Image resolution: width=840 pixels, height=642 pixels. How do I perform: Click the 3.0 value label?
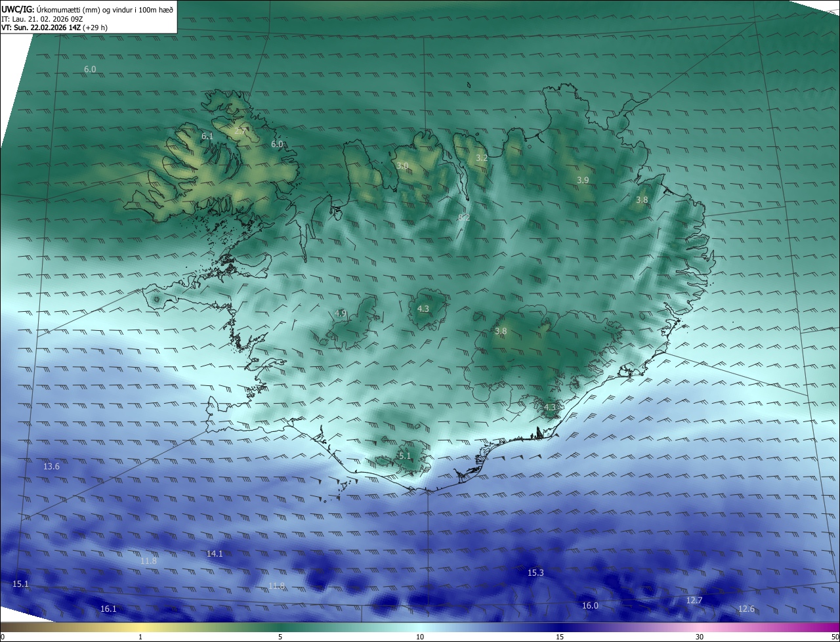tap(402, 166)
